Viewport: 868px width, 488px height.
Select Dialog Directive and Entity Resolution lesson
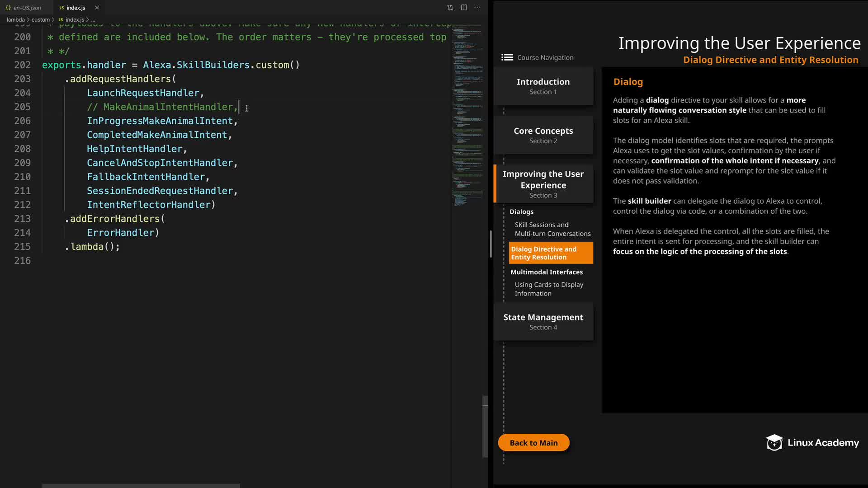pyautogui.click(x=551, y=253)
